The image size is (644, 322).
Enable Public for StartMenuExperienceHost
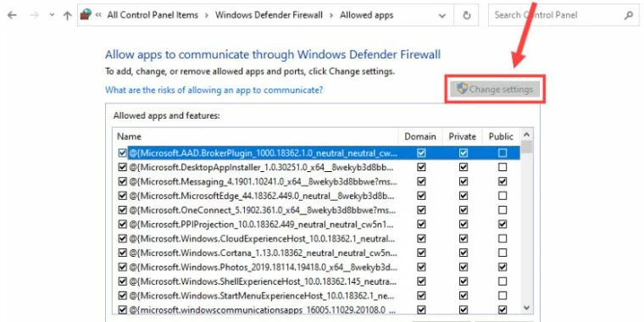[502, 296]
